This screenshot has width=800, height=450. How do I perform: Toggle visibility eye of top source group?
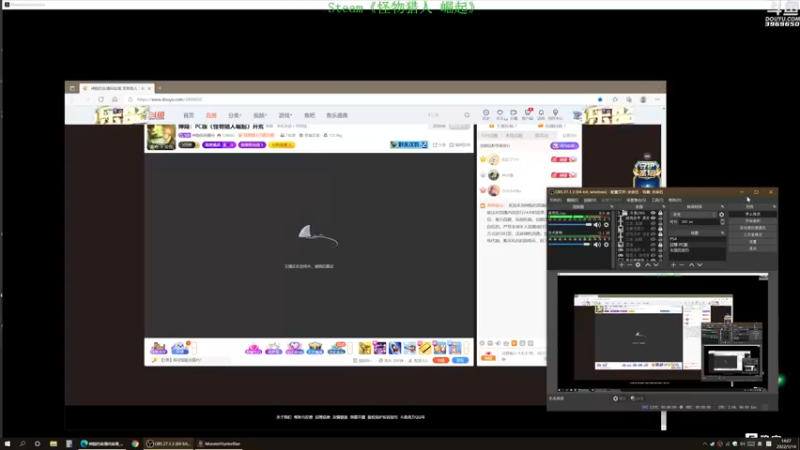pos(653,213)
